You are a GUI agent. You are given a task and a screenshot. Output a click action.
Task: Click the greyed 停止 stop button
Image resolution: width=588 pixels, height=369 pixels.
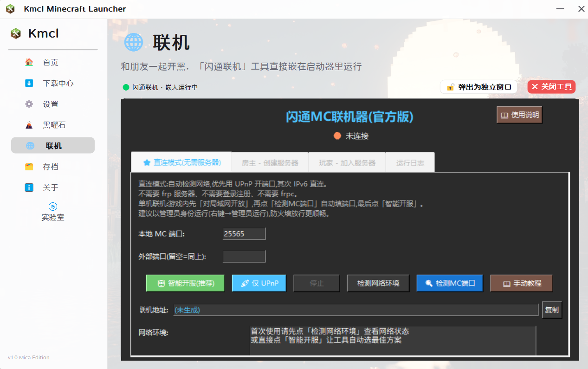pyautogui.click(x=317, y=283)
